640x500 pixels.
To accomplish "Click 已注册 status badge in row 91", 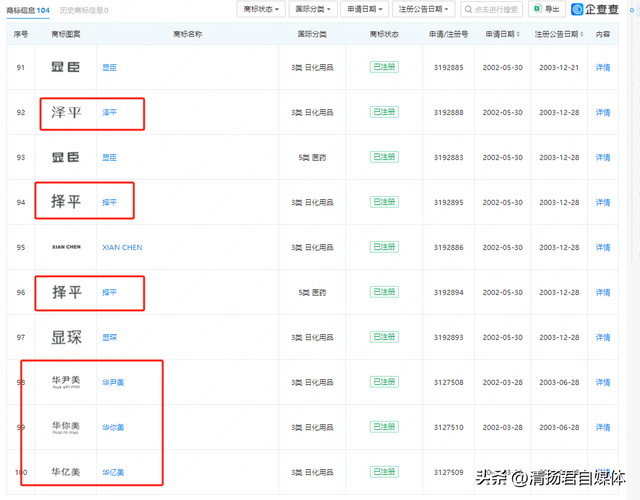I will [384, 67].
